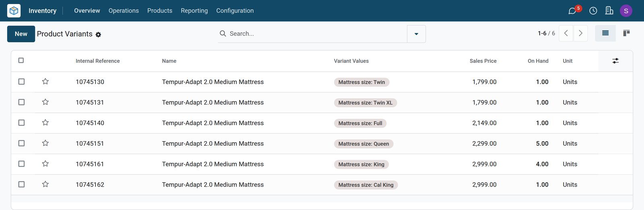Screen dimensions: 644x210
Task: Check the row for 10745151
Action: point(21,143)
